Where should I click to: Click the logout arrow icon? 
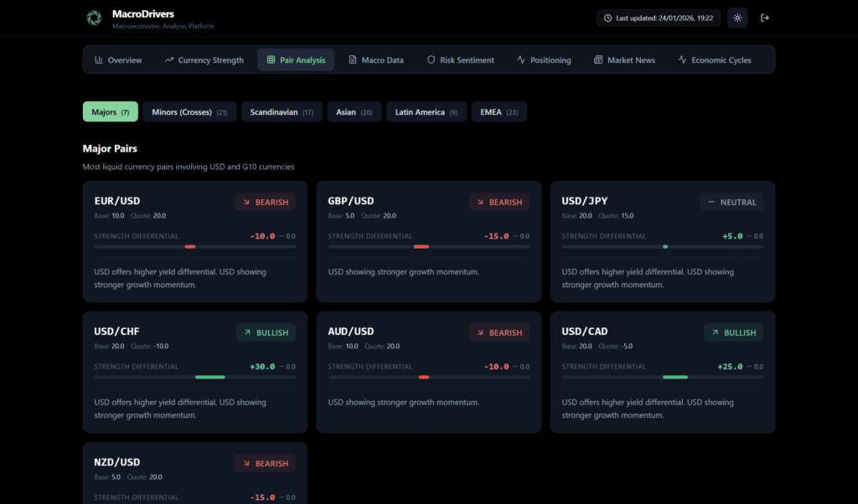click(x=764, y=18)
